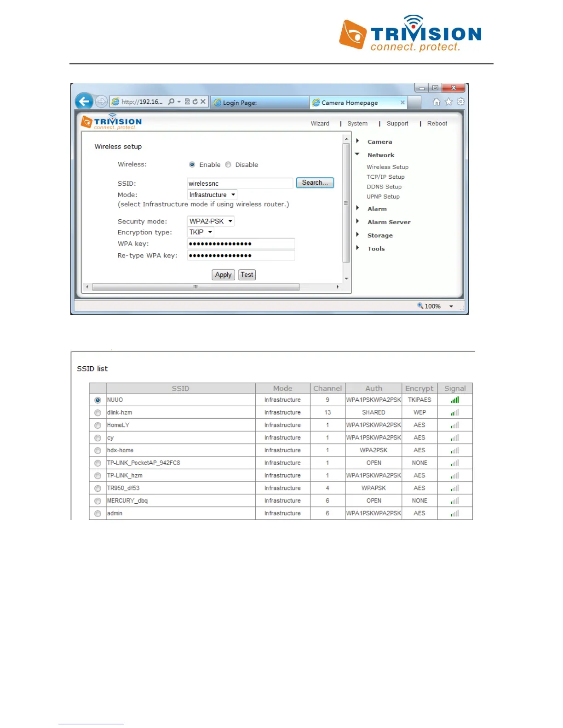Select the HomeLY network radio button
Screen dimensions: 563x728
(98, 425)
